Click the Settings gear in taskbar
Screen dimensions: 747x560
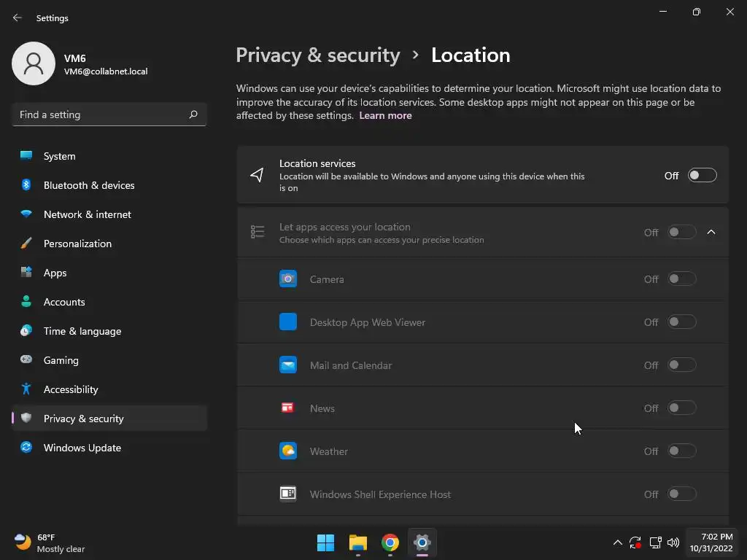(422, 542)
